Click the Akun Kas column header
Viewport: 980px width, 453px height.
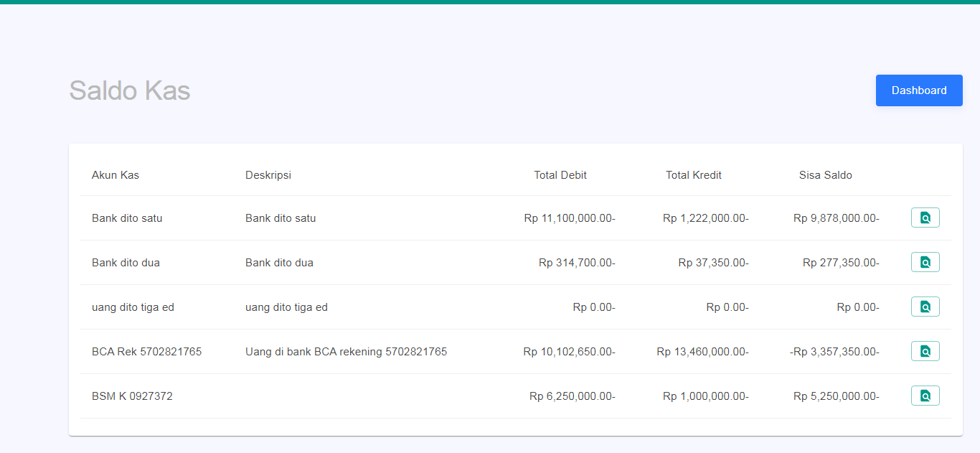click(116, 174)
